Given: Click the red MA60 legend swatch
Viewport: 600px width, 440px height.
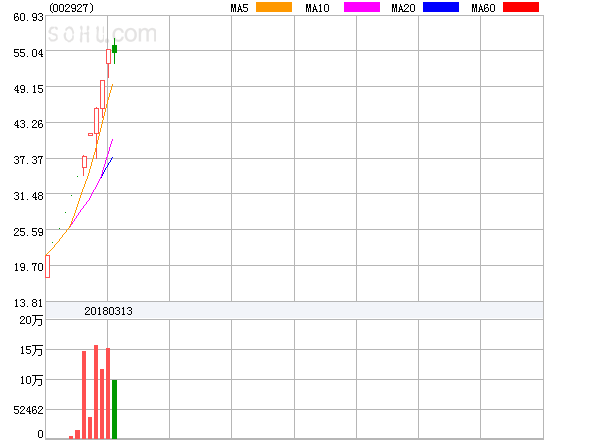Looking at the screenshot, I should pyautogui.click(x=521, y=7).
